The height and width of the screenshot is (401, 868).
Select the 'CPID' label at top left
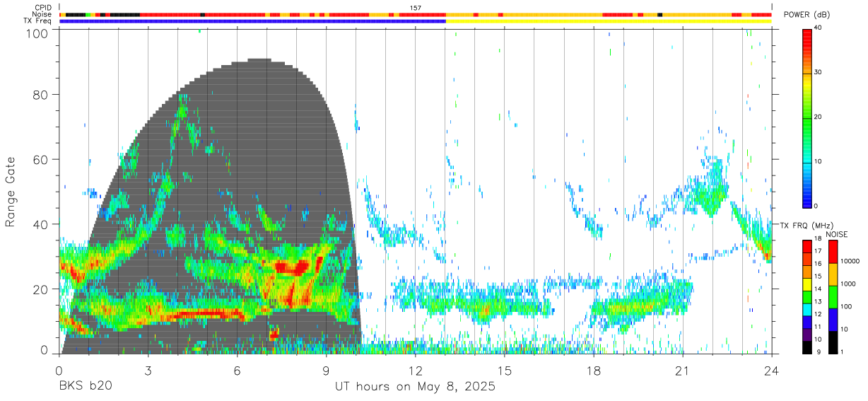[43, 8]
